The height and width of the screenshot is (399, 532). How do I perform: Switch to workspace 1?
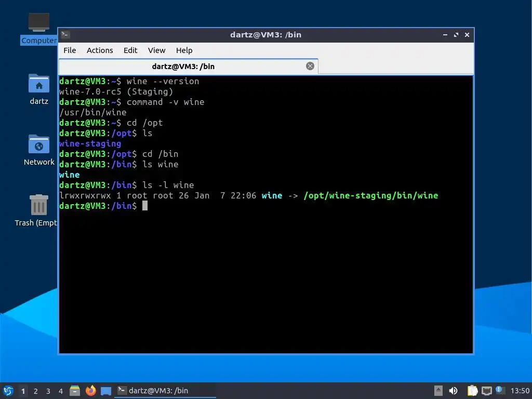[23, 391]
